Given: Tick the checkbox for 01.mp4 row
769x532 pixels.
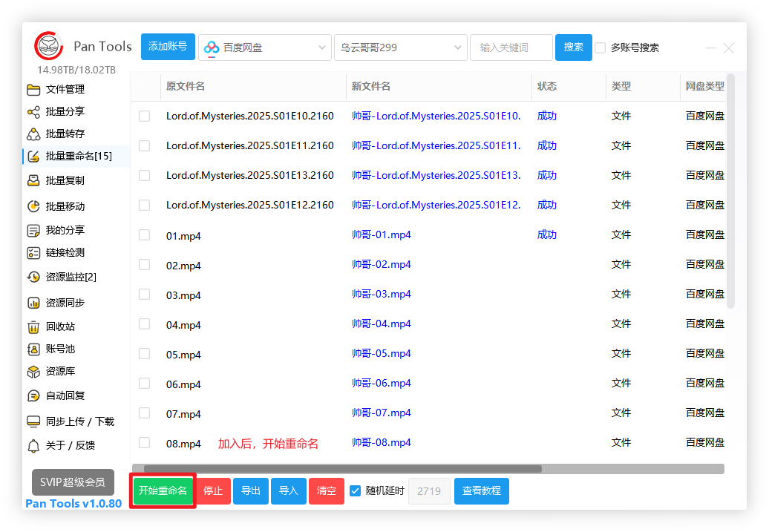Looking at the screenshot, I should (x=145, y=235).
